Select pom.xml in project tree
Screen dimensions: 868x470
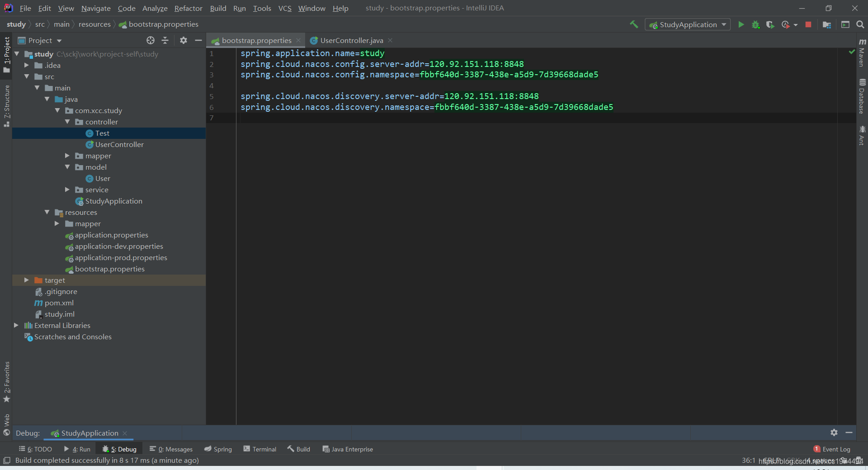[59, 303]
